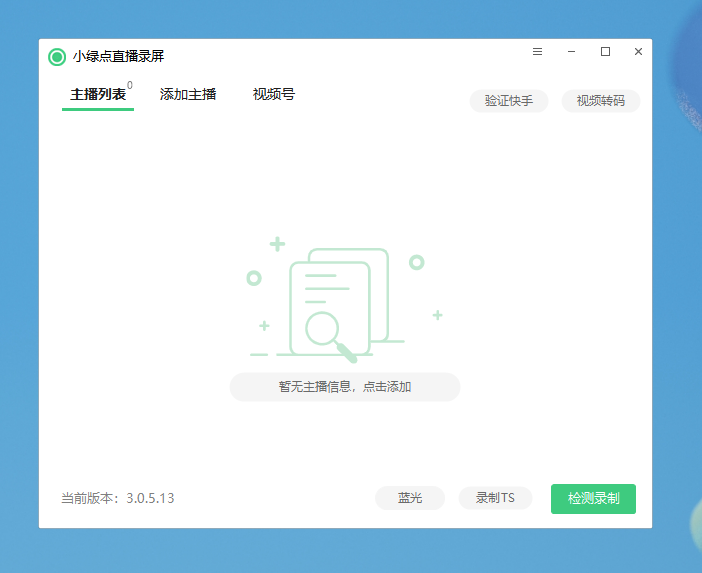Click the 小绿点直播录屏 window title
Viewport: 702px width, 573px height.
click(118, 56)
